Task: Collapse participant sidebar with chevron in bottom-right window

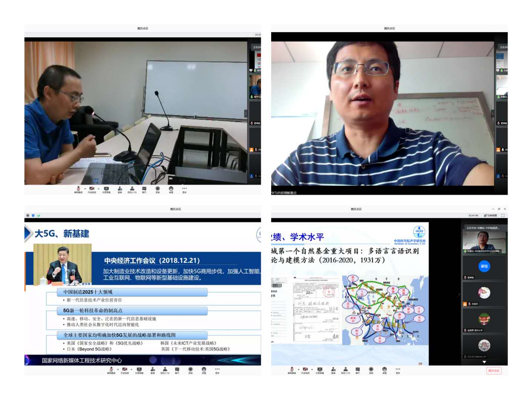Action: pyautogui.click(x=459, y=294)
